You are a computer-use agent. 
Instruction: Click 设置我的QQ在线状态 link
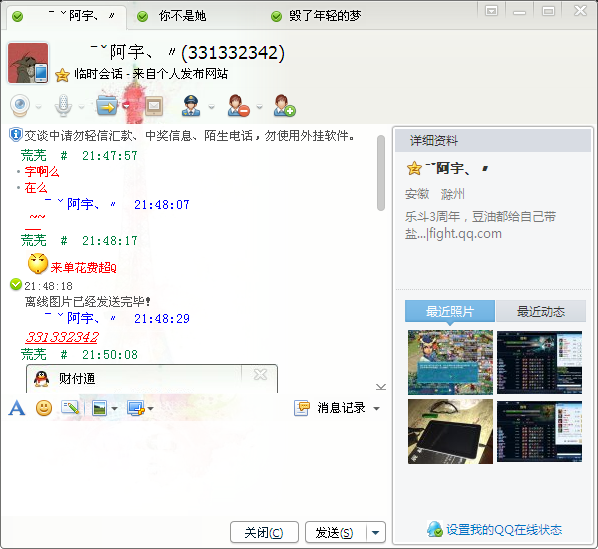coord(504,530)
